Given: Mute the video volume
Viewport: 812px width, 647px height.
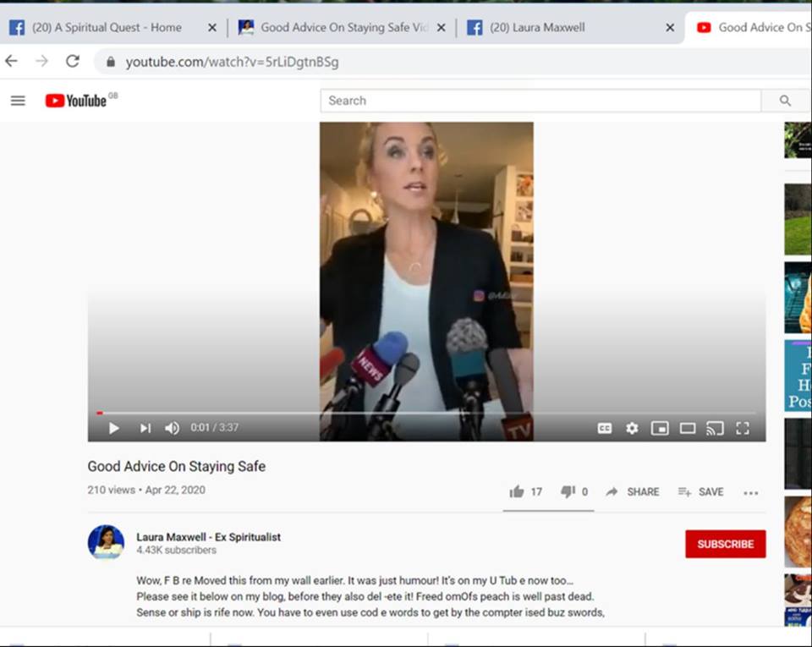Looking at the screenshot, I should (172, 428).
